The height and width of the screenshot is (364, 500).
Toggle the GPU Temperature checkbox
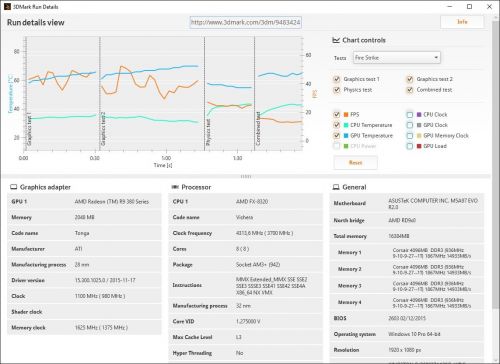click(337, 136)
